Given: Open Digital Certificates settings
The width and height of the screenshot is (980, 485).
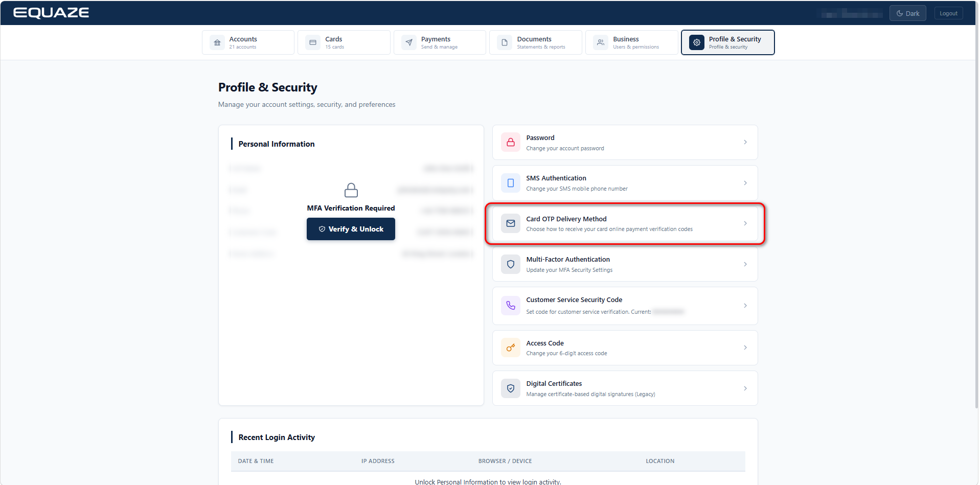Looking at the screenshot, I should coord(625,388).
